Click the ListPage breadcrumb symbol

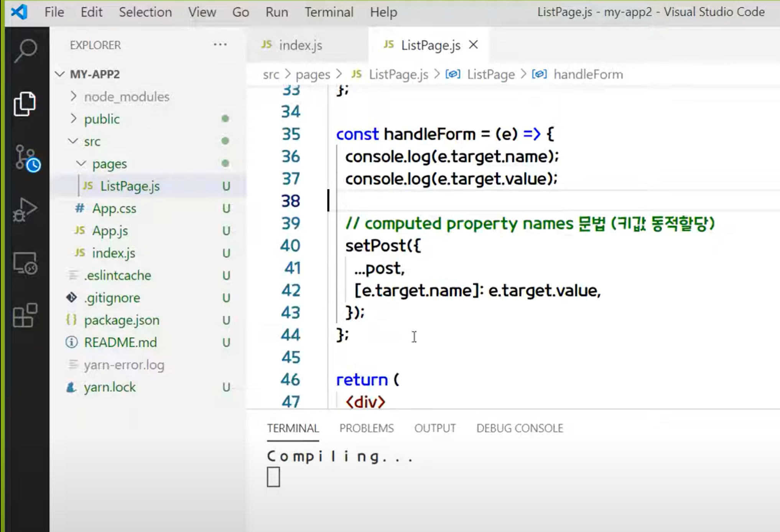[491, 74]
